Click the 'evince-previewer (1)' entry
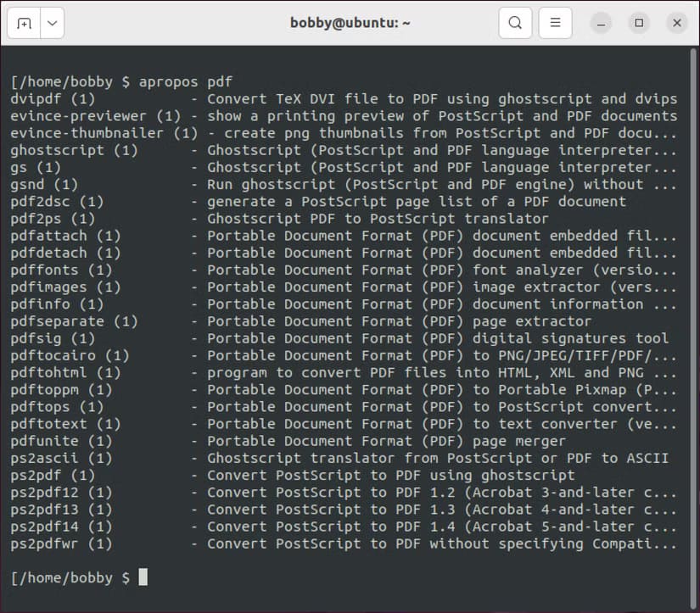 click(x=96, y=116)
